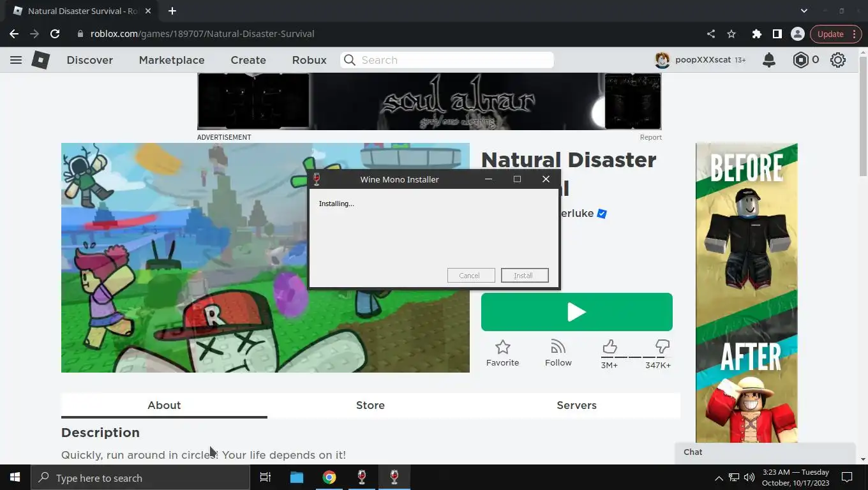Open Chrome tab search dropdown

804,11
